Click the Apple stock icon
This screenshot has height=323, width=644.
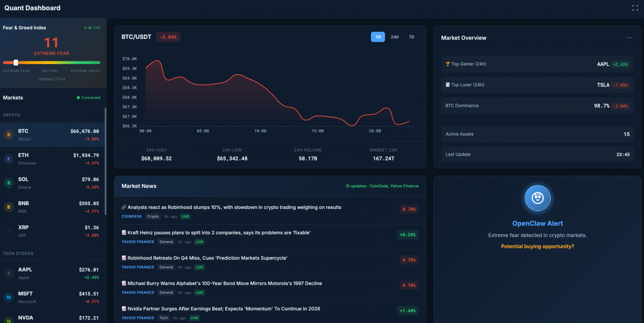click(8, 273)
